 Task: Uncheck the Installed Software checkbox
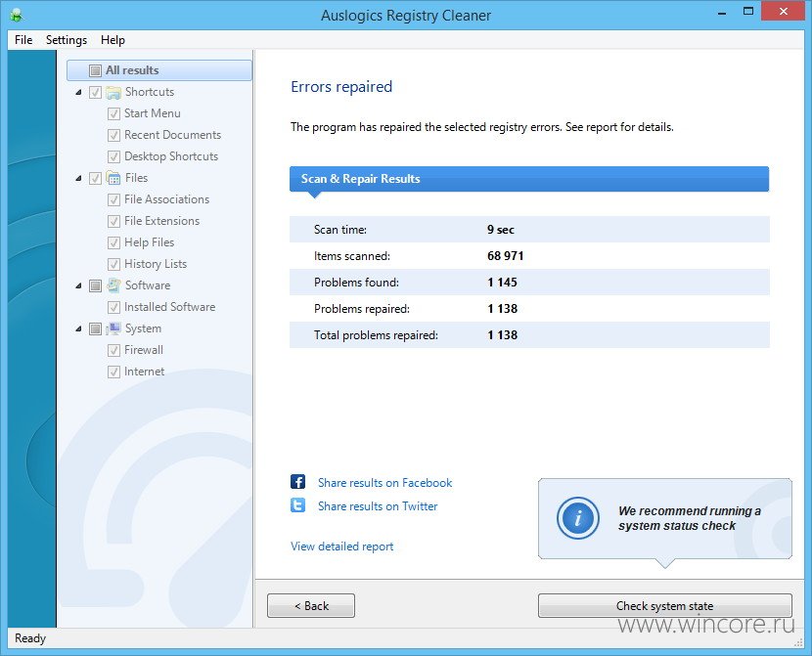tap(113, 307)
